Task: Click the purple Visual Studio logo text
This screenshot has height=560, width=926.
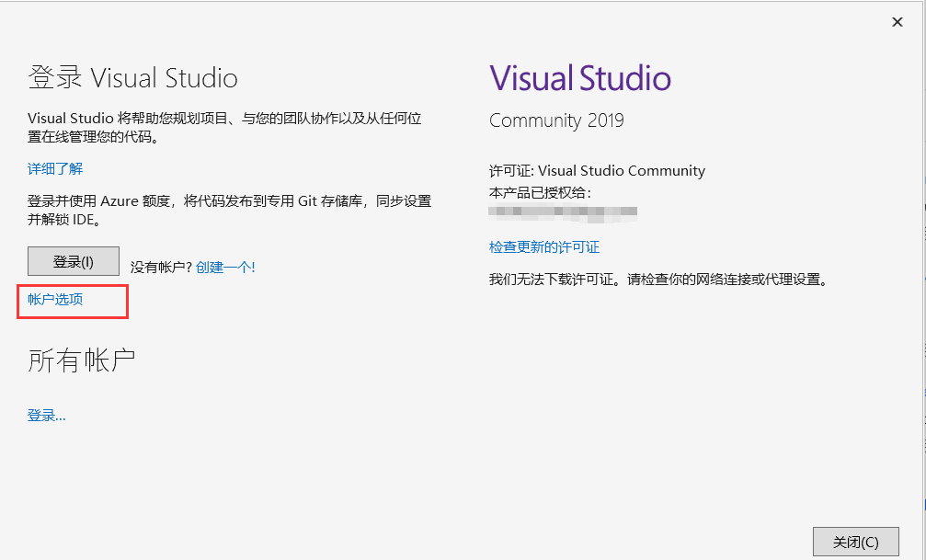Action: 579,77
